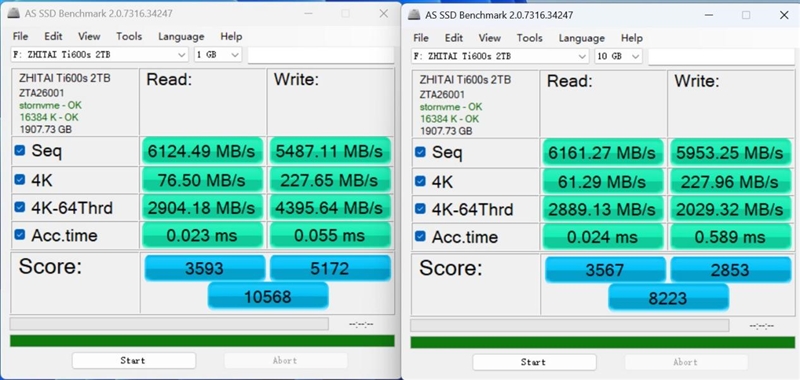
Task: Click access time value 0.024 ms
Action: click(603, 236)
